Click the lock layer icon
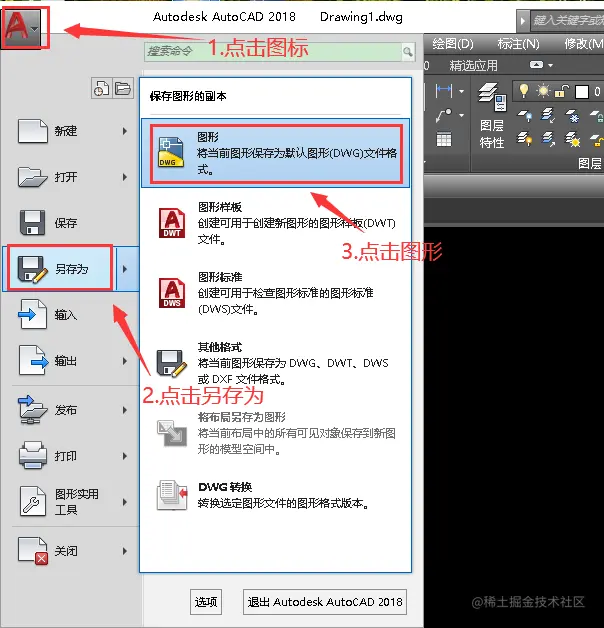 click(596, 115)
